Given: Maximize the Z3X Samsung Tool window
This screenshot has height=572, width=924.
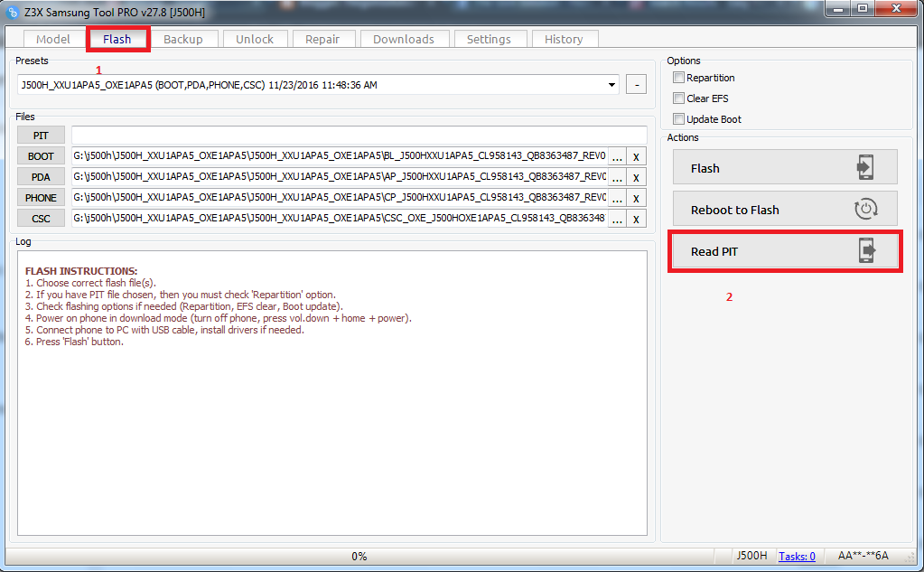Looking at the screenshot, I should pyautogui.click(x=862, y=8).
